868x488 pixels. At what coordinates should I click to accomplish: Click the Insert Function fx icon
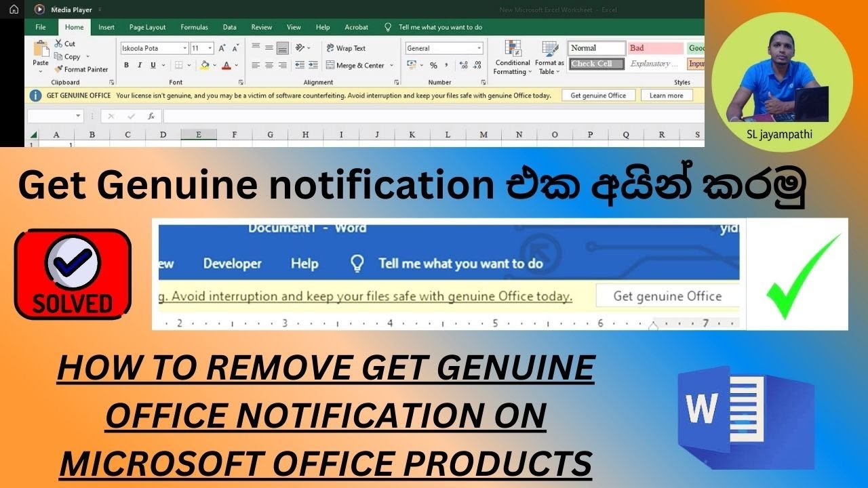point(151,116)
